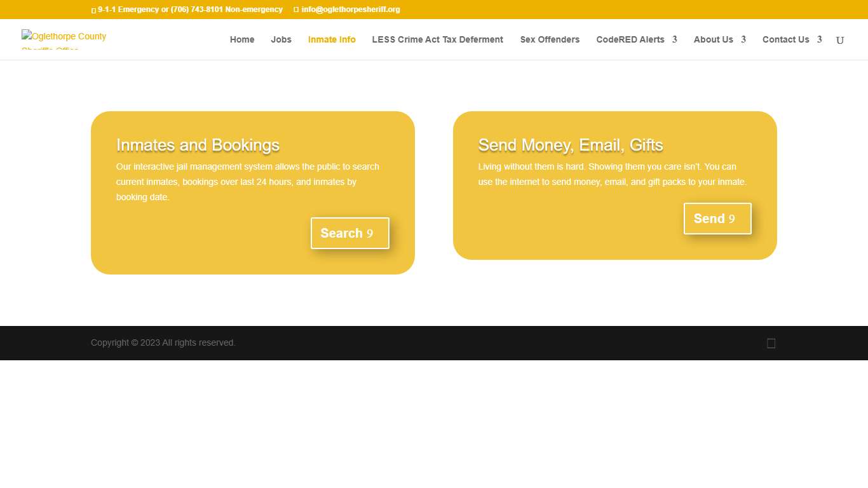This screenshot has width=868, height=488.
Task: Click the non-emergency phone number text
Action: (x=226, y=10)
